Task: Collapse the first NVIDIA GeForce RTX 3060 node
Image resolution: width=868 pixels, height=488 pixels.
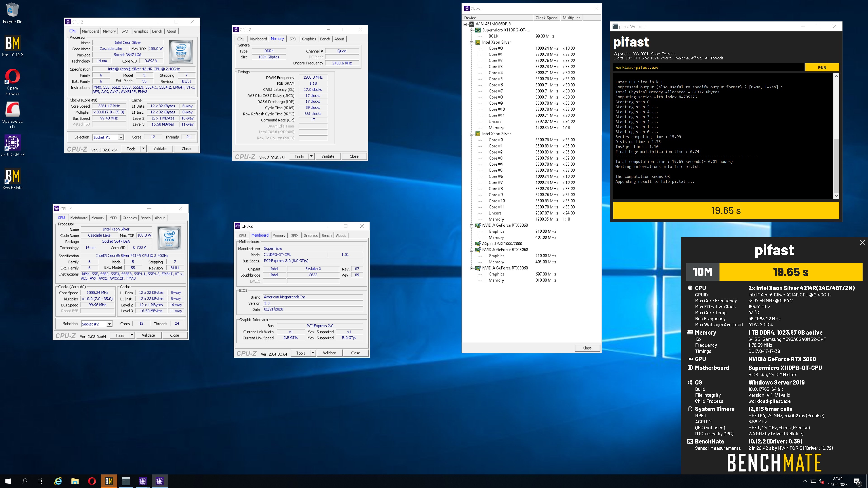Action: [472, 225]
